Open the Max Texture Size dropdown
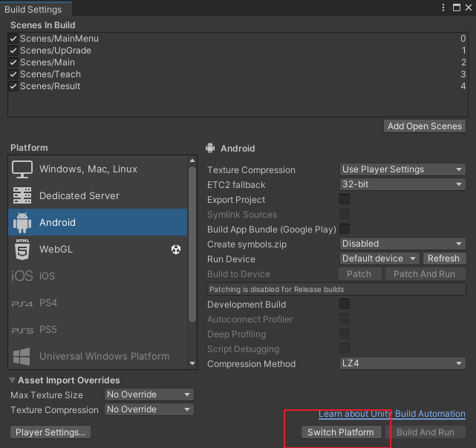This screenshot has height=448, width=476. [x=149, y=395]
